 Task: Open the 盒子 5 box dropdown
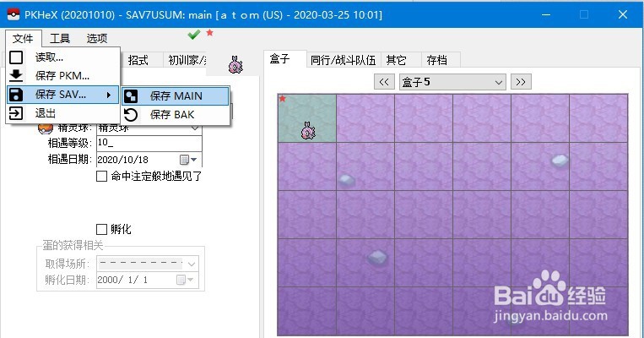pos(452,82)
